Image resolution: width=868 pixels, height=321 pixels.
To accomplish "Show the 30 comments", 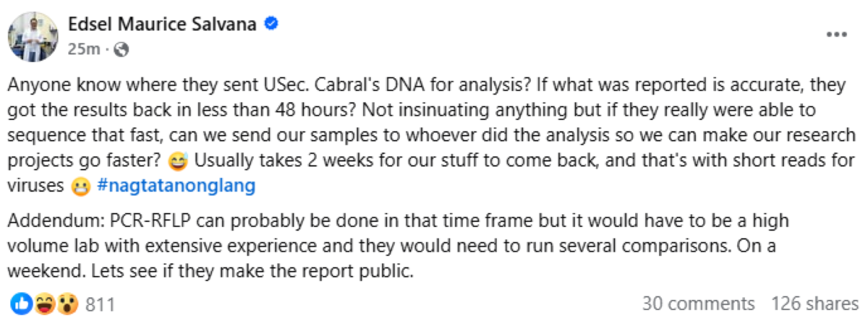I will click(697, 304).
